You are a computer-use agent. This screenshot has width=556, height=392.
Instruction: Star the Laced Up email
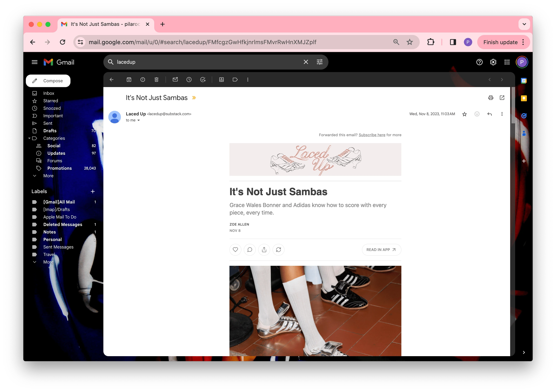[x=465, y=114]
